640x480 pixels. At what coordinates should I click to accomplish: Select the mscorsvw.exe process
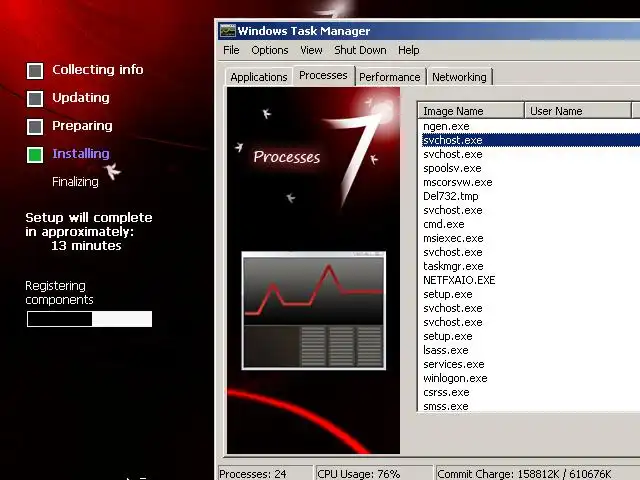click(458, 182)
